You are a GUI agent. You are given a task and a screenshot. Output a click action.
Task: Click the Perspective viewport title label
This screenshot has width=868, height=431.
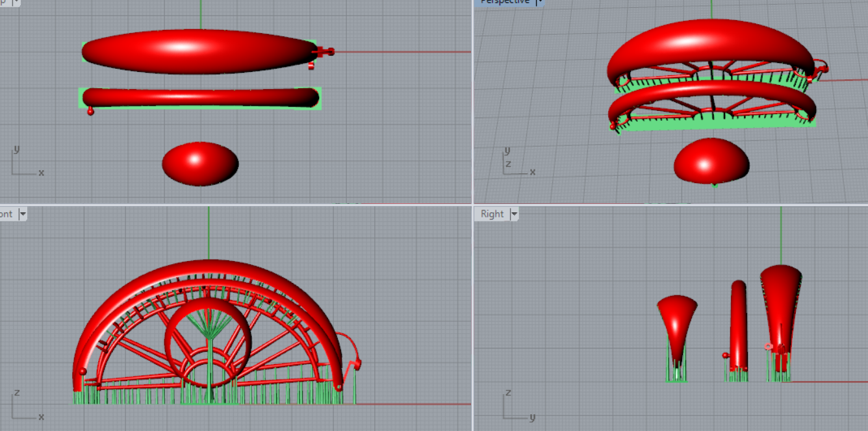tap(505, 2)
